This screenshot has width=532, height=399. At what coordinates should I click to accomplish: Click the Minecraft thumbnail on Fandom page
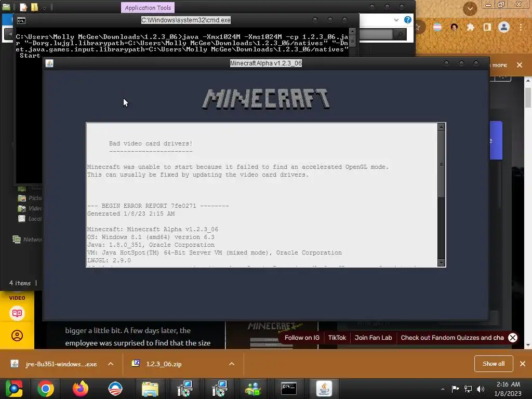point(271,335)
